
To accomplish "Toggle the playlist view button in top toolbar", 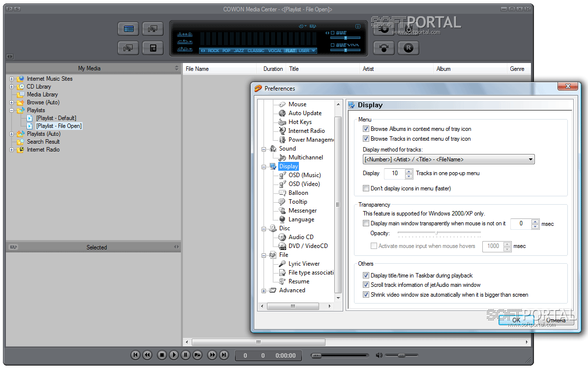I will click(128, 29).
